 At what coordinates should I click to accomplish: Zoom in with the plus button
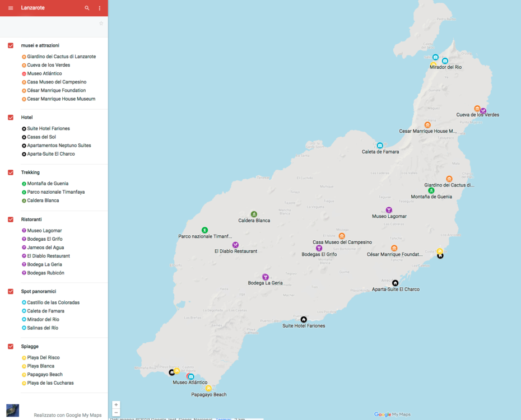click(116, 405)
